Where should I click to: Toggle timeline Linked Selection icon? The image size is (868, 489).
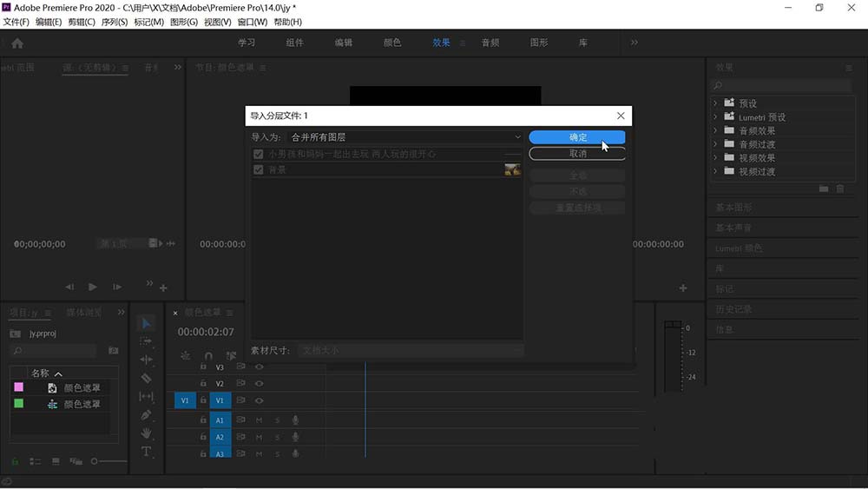231,355
